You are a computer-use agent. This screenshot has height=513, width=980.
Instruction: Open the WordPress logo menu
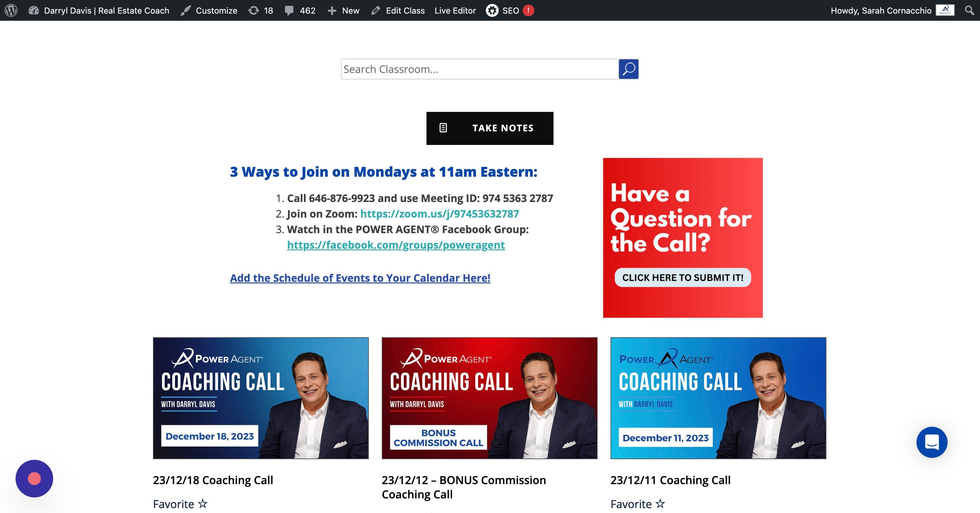click(x=11, y=10)
